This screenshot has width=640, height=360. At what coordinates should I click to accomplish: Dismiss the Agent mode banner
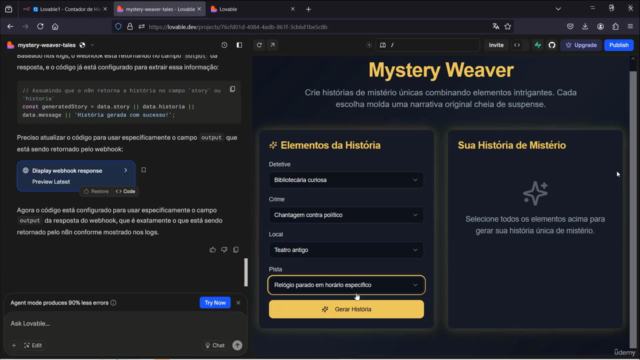(238, 303)
